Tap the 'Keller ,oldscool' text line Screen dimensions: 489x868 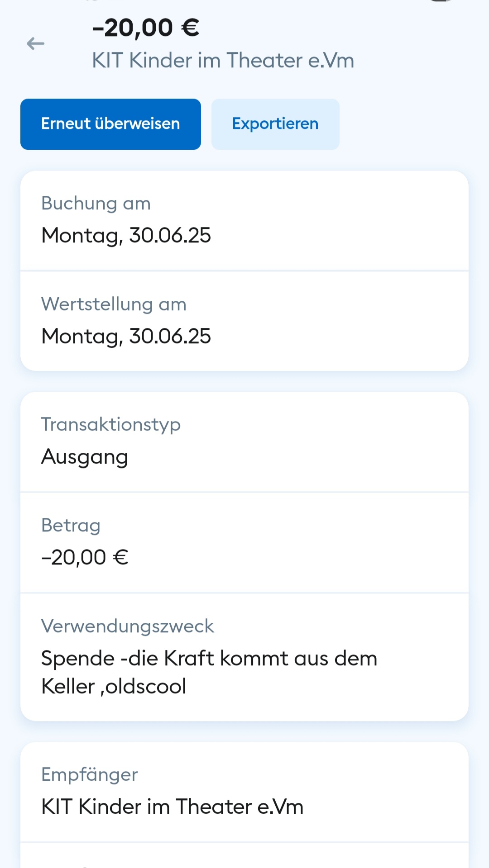[x=114, y=687]
